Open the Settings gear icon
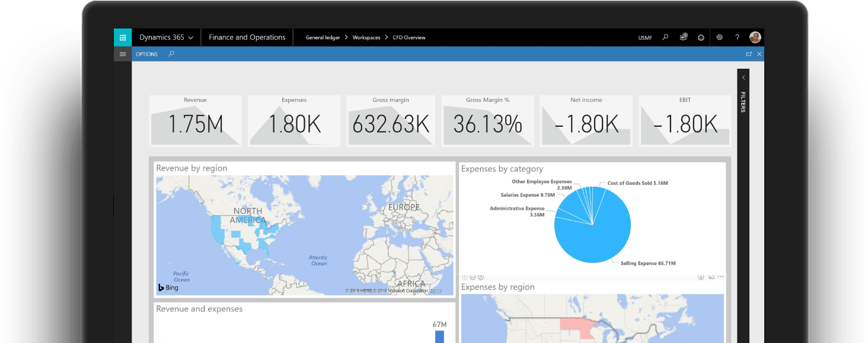The image size is (868, 343). (720, 37)
